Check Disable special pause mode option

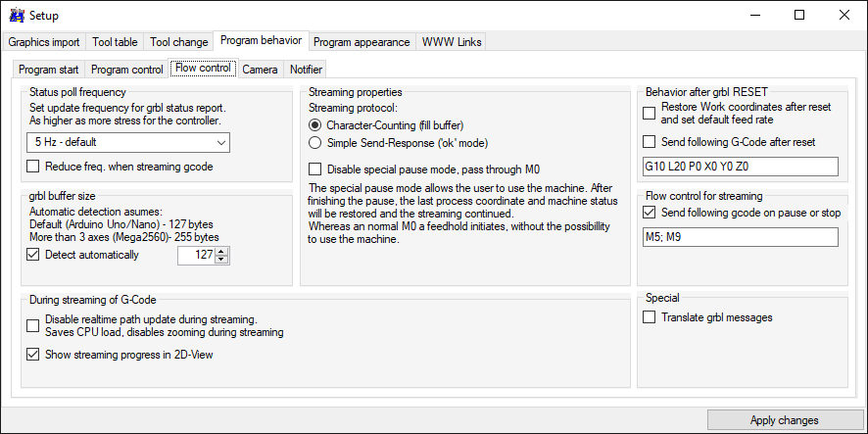pyautogui.click(x=315, y=169)
